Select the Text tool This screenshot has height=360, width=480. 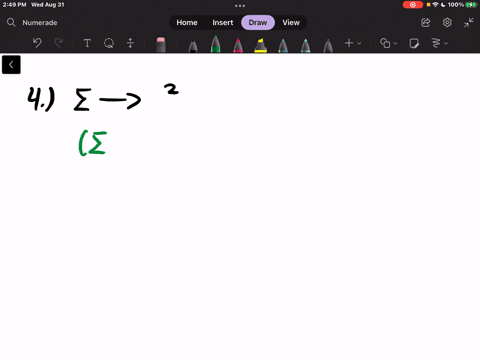(x=87, y=43)
